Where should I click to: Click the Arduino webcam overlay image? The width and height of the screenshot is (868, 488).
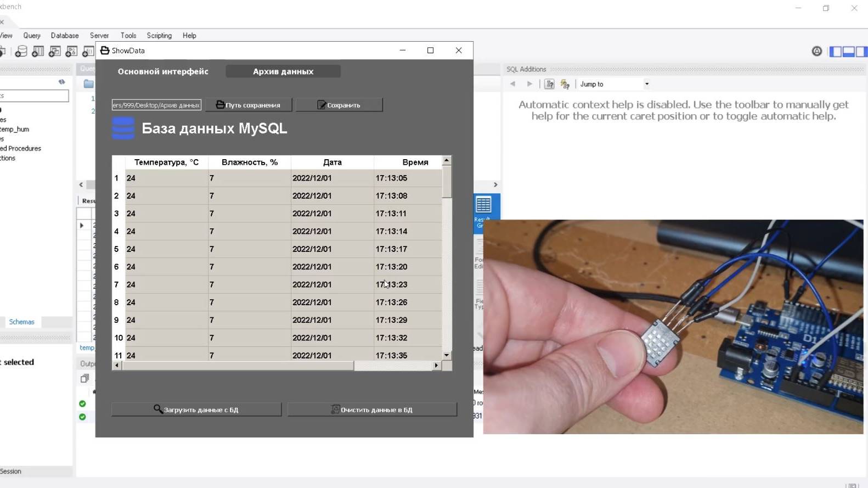point(673,327)
